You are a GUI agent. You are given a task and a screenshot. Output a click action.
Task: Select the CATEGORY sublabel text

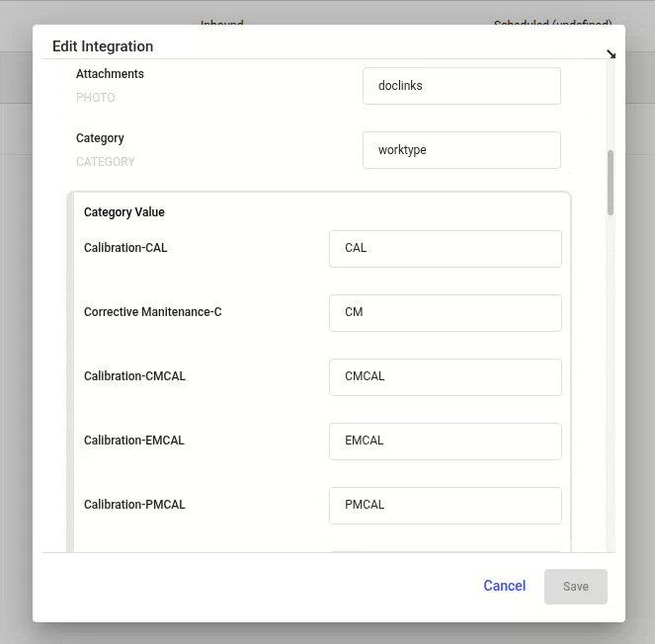tap(106, 162)
